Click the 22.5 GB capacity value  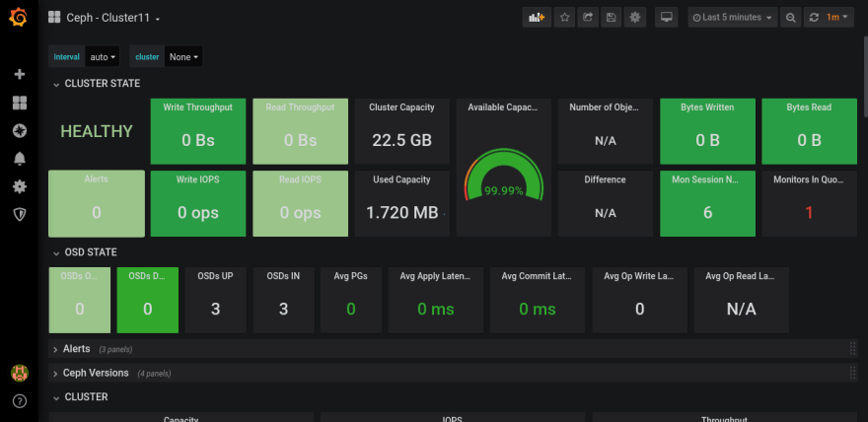tap(401, 140)
